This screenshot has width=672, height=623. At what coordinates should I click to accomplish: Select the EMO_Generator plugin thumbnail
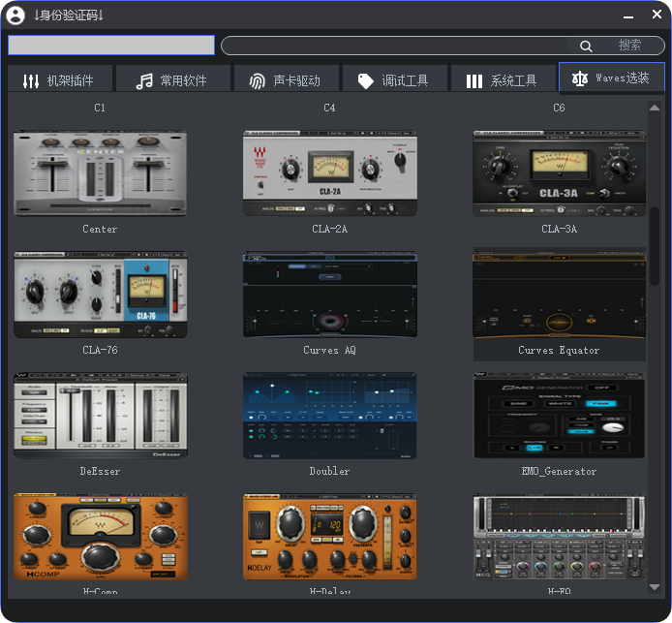click(x=560, y=416)
